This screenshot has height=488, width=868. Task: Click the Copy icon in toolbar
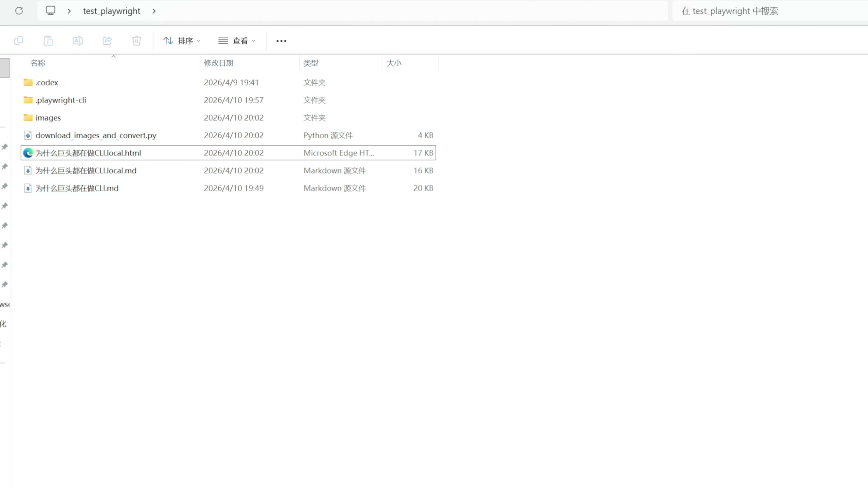pos(19,41)
